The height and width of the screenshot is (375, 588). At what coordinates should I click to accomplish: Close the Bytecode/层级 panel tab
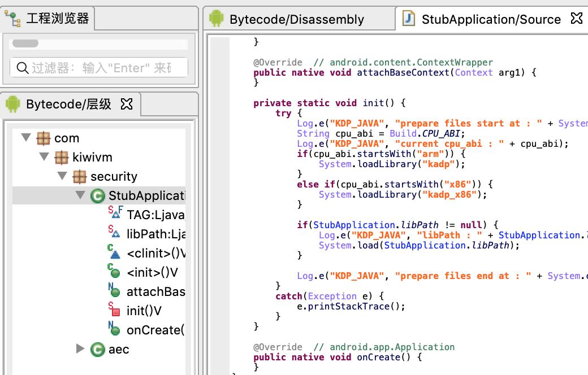pos(127,104)
